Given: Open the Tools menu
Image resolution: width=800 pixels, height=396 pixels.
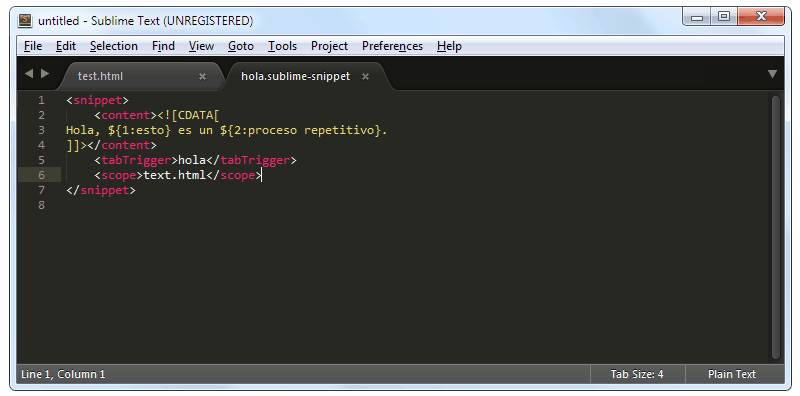Looking at the screenshot, I should pos(283,46).
